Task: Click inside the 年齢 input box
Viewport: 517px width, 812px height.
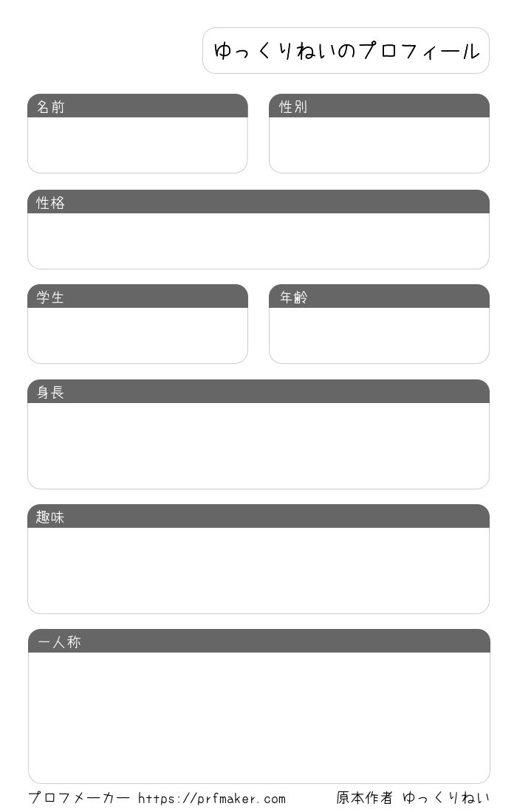Action: click(x=379, y=336)
